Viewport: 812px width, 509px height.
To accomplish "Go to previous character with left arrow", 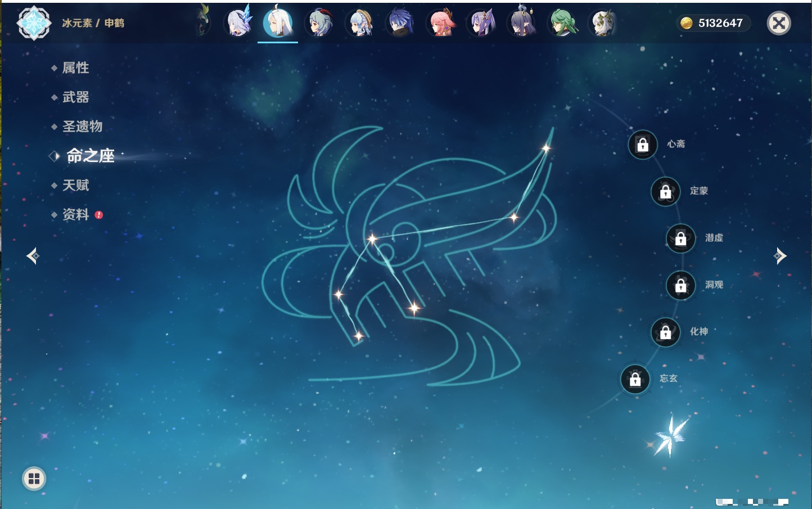I will 33,256.
